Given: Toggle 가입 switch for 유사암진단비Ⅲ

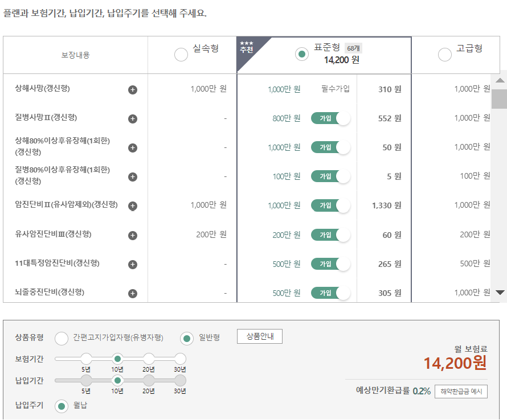Looking at the screenshot, I should [330, 235].
